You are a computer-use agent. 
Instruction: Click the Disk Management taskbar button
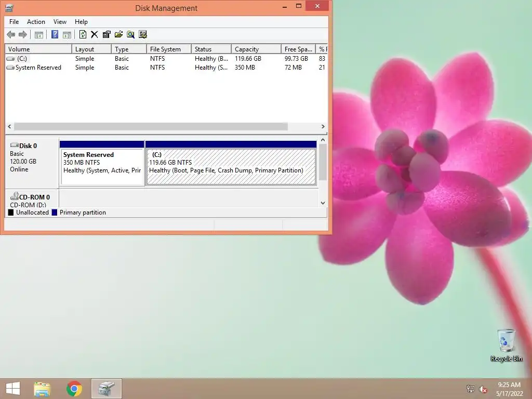(107, 389)
